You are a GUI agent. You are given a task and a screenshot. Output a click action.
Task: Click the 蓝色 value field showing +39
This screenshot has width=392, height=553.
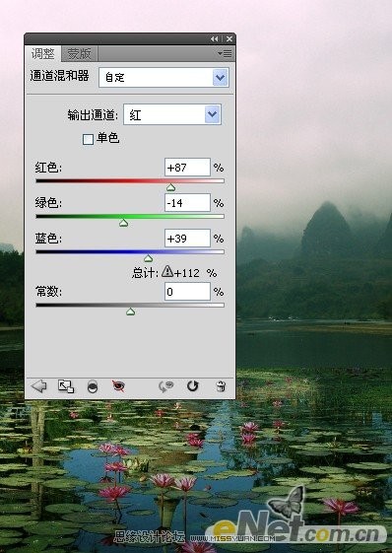point(187,239)
